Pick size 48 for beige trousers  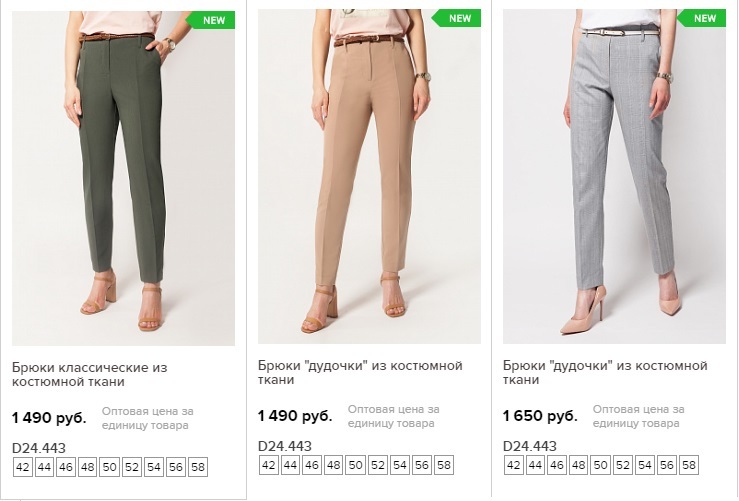[334, 465]
